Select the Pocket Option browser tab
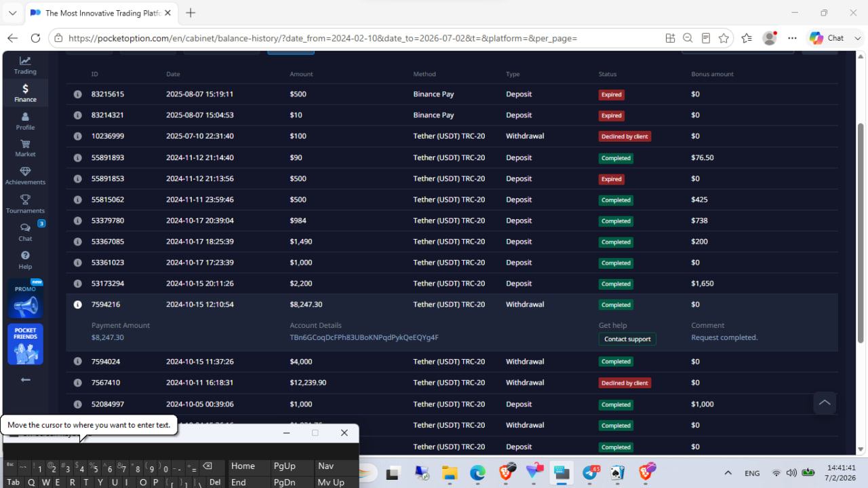 [x=102, y=13]
